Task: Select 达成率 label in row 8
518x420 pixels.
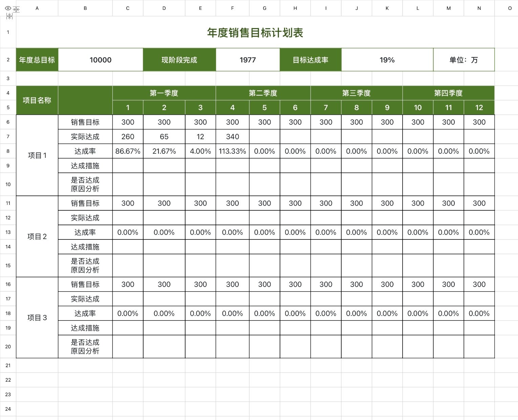Action: click(85, 151)
